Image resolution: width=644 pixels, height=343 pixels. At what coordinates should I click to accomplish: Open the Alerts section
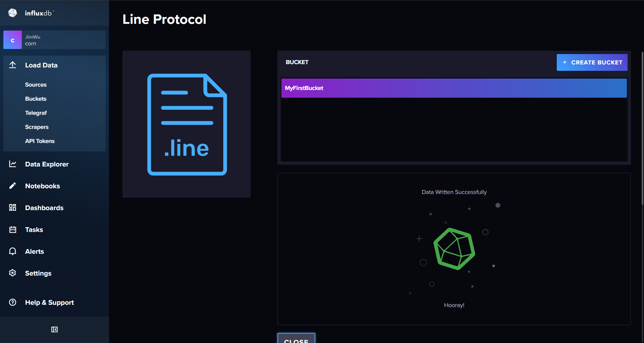[35, 251]
